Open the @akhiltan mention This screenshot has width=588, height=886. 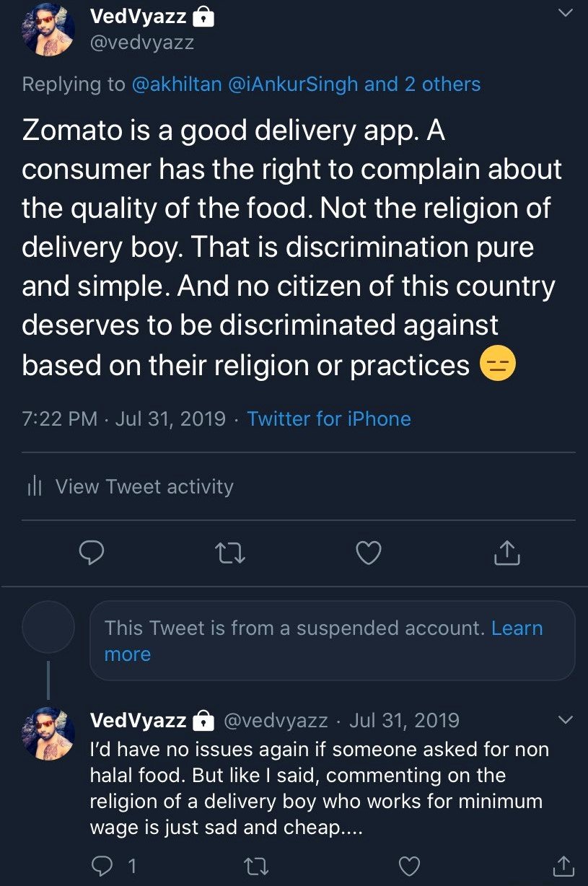(x=177, y=84)
